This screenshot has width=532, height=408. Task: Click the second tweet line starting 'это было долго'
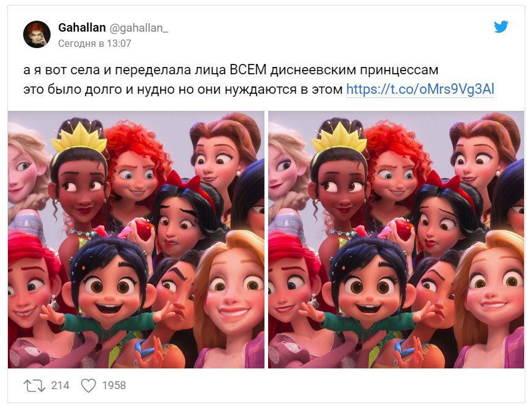point(183,89)
